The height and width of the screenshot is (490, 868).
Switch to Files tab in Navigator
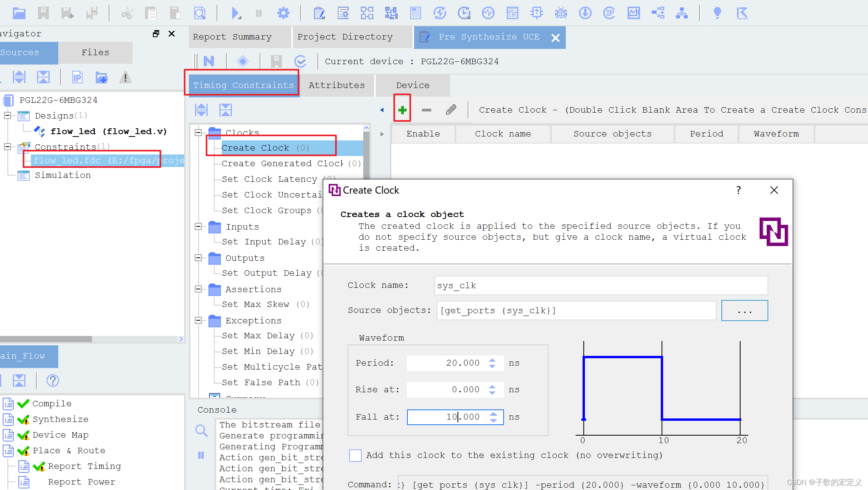click(95, 52)
